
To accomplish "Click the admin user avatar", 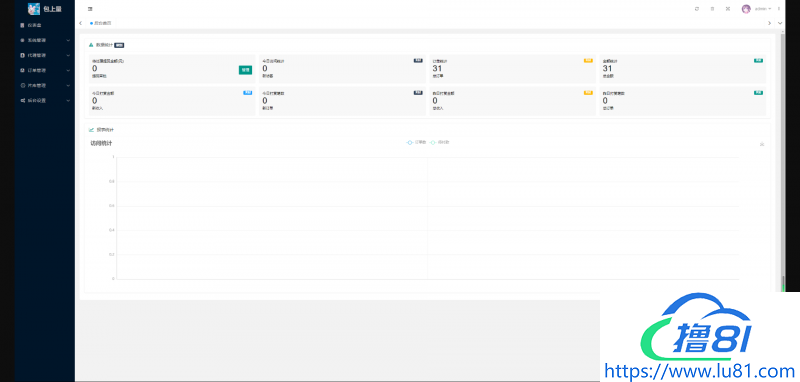I will [x=746, y=9].
